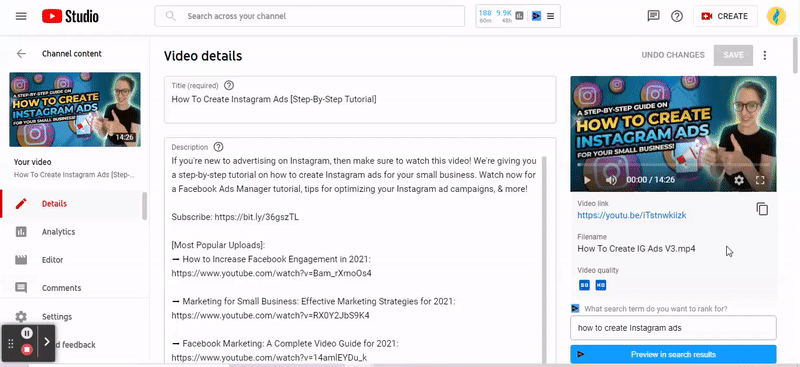Click the RX0Y2JbS9K4 YouTube URL text
Viewport: 800px width, 367px height.
tap(270, 315)
